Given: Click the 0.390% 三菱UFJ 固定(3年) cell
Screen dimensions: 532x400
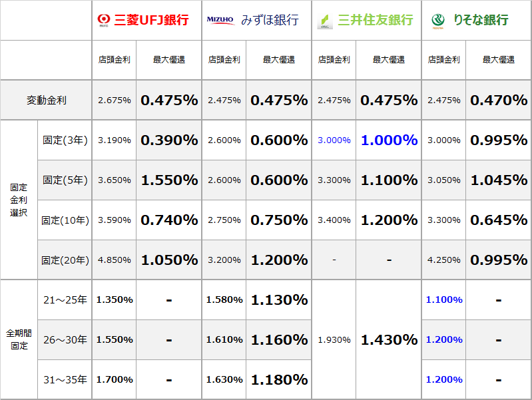Looking at the screenshot, I should coord(169,140).
